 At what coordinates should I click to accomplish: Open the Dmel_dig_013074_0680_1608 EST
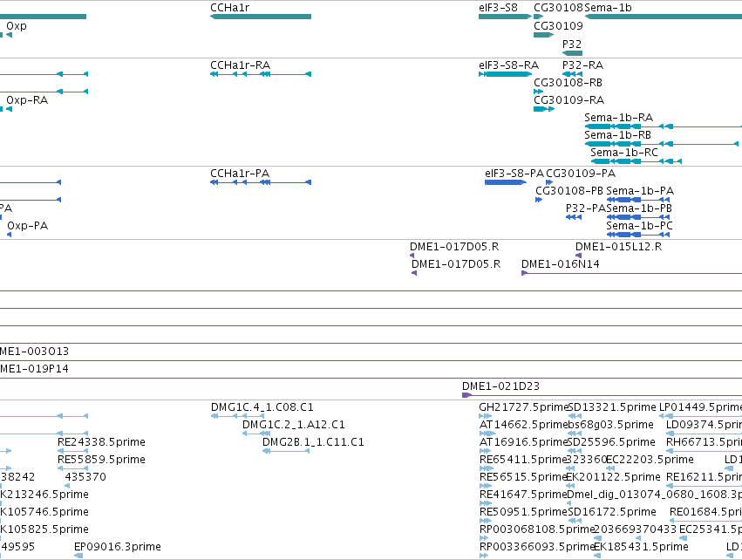pos(571,503)
